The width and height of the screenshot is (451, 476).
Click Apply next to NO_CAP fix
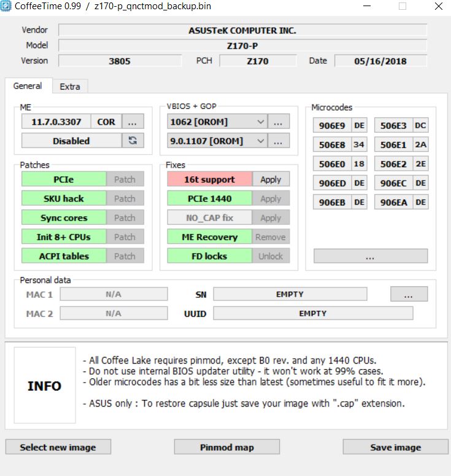click(271, 217)
